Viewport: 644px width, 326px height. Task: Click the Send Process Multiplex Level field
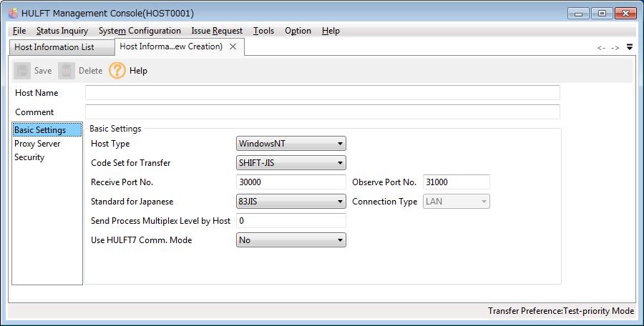point(291,221)
